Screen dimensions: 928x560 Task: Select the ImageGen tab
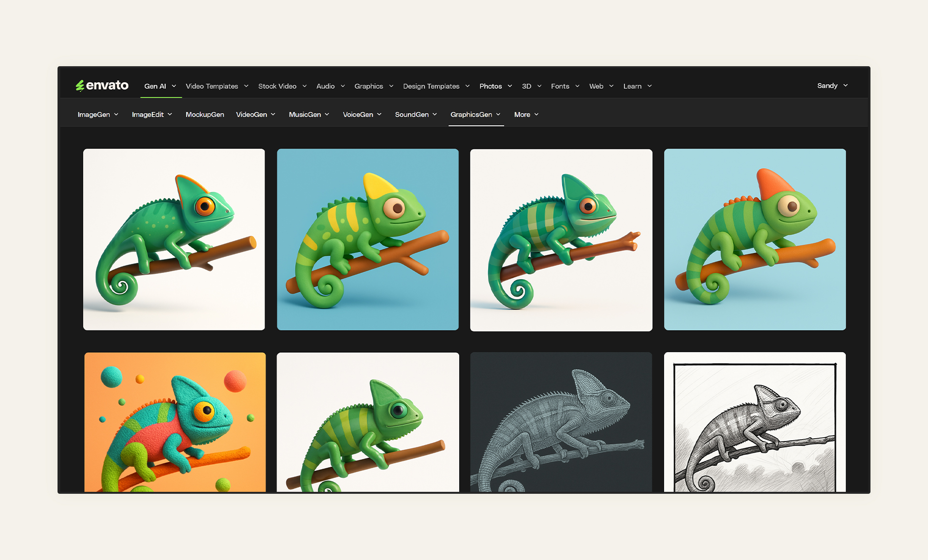(94, 115)
